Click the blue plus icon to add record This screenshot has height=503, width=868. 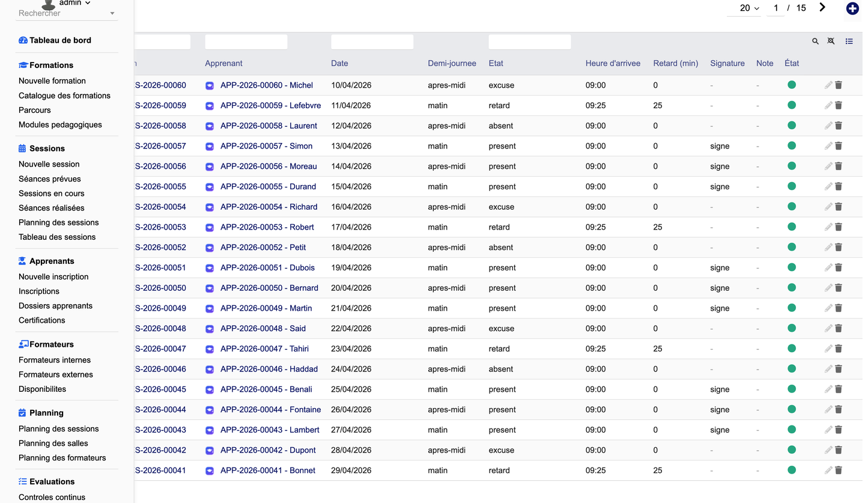(852, 8)
